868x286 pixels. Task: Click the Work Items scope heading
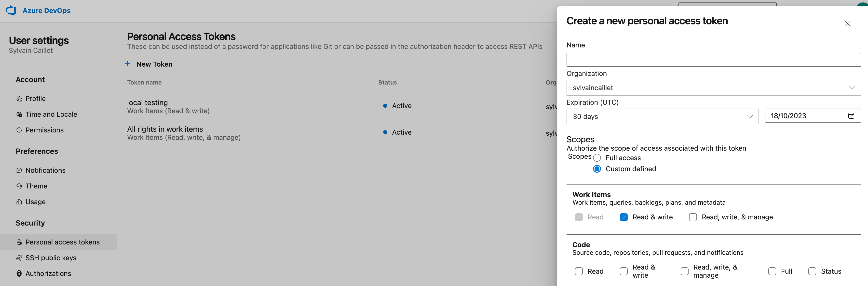(x=591, y=195)
